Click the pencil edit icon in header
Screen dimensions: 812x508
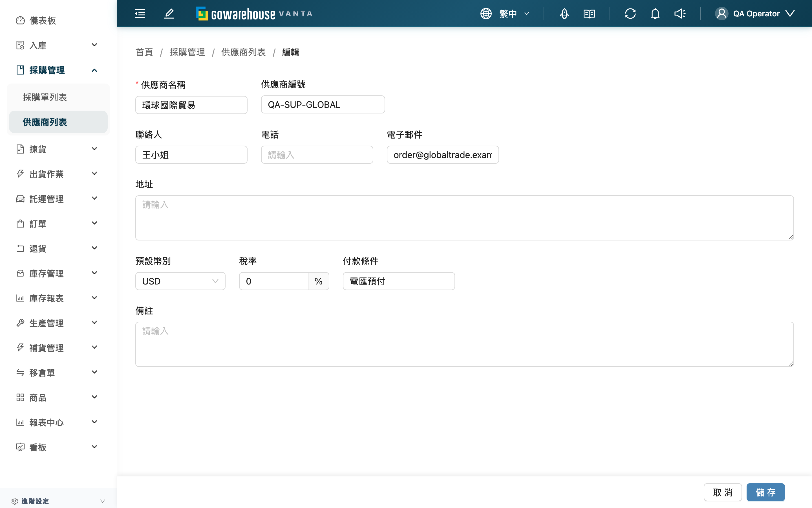coord(169,14)
